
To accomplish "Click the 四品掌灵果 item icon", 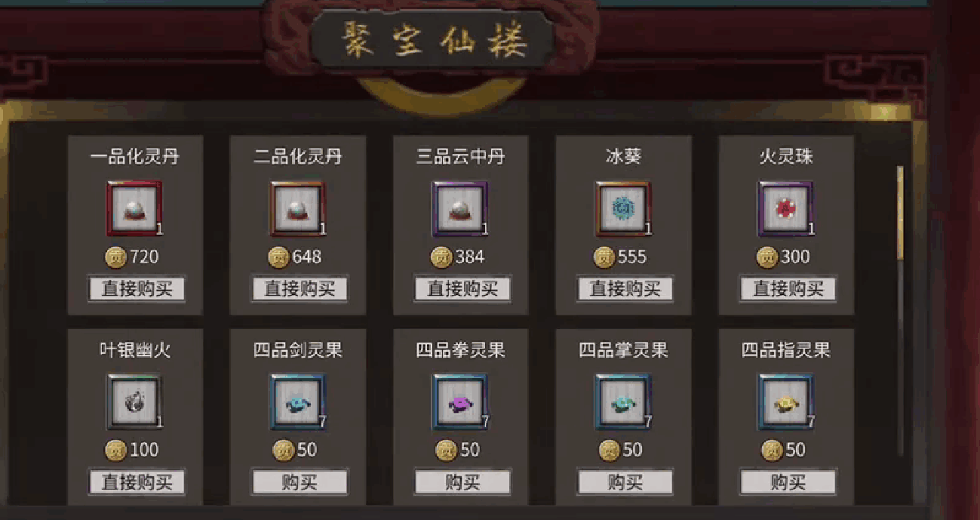I will coord(623,402).
